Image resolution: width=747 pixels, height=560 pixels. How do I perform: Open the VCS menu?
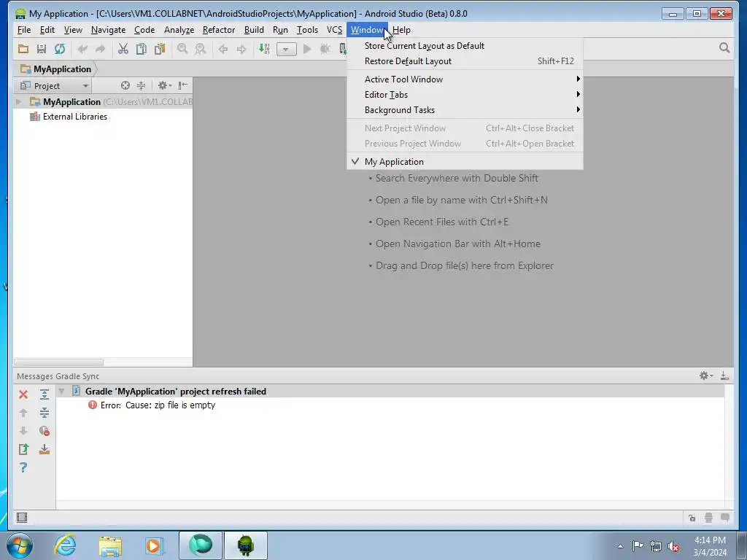(x=334, y=29)
